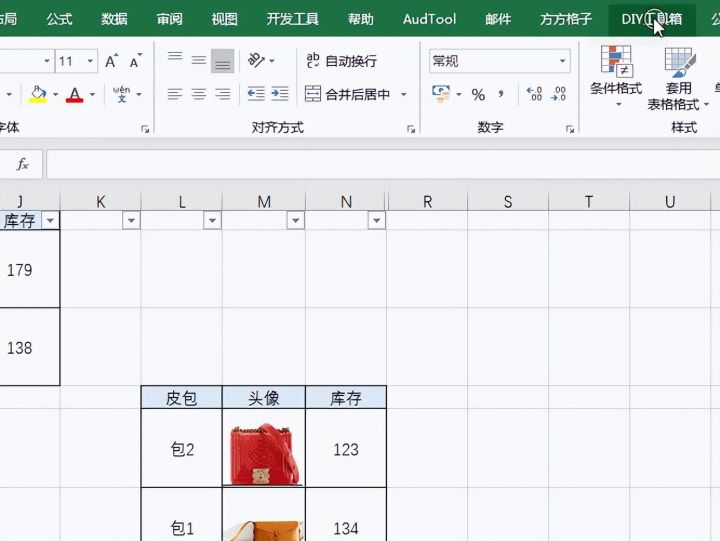This screenshot has width=720, height=541.
Task: Open 对齐方式 dialog launcher
Action: pos(411,129)
